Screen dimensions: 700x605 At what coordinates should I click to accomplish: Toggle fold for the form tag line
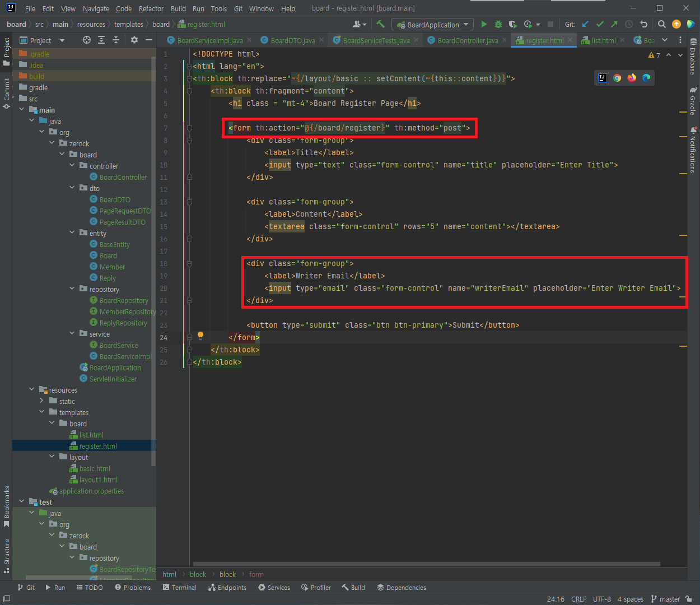[x=189, y=128]
